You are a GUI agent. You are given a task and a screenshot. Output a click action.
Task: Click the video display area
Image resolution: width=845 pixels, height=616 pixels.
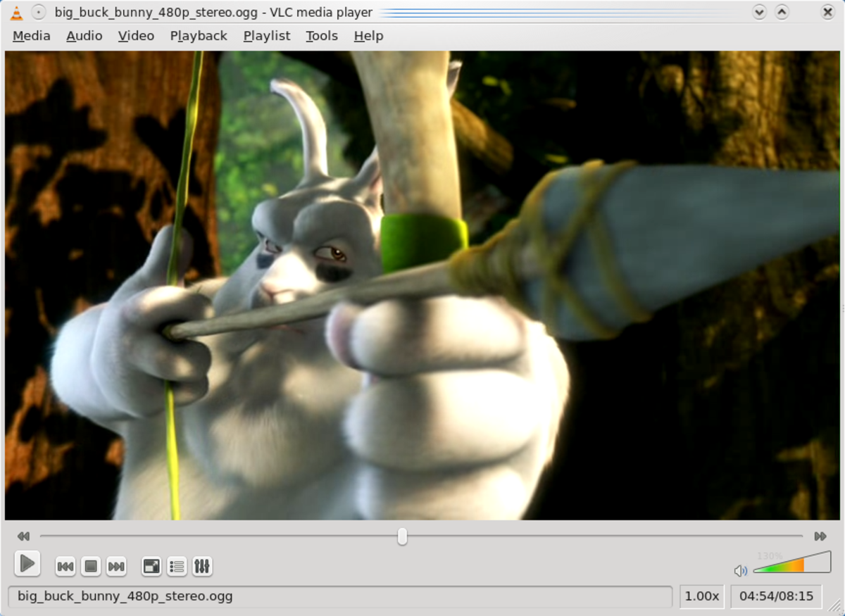[x=423, y=285]
